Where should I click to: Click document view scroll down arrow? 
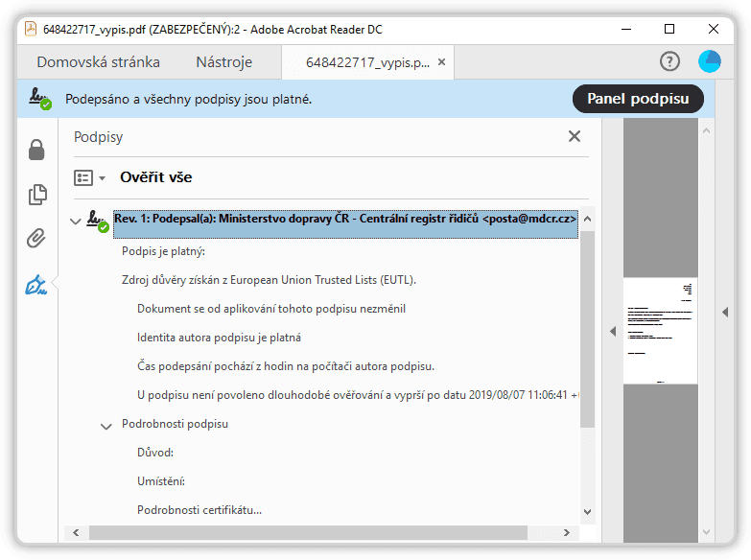tap(707, 532)
